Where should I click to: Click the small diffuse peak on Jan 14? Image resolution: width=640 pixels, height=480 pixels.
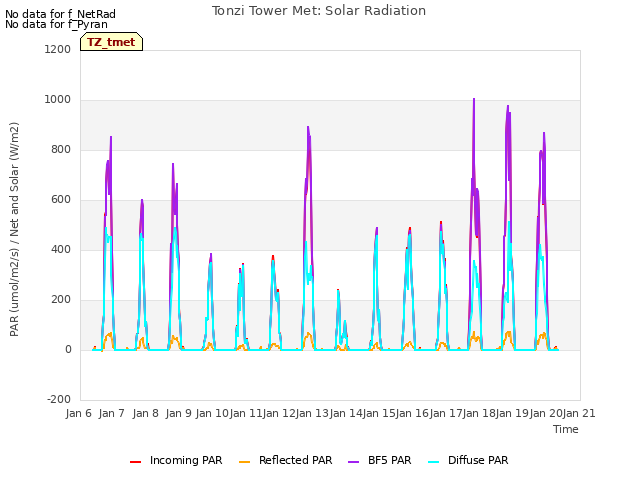point(345,322)
